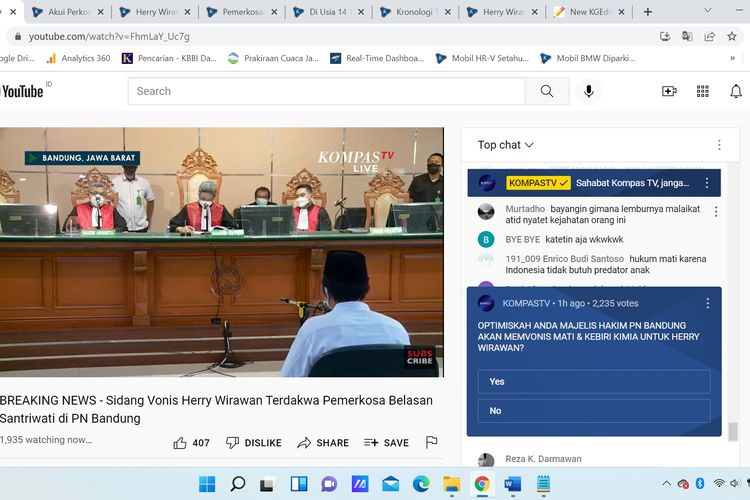750x500 pixels.
Task: Open Microsoft Word from the taskbar
Action: pos(513,484)
